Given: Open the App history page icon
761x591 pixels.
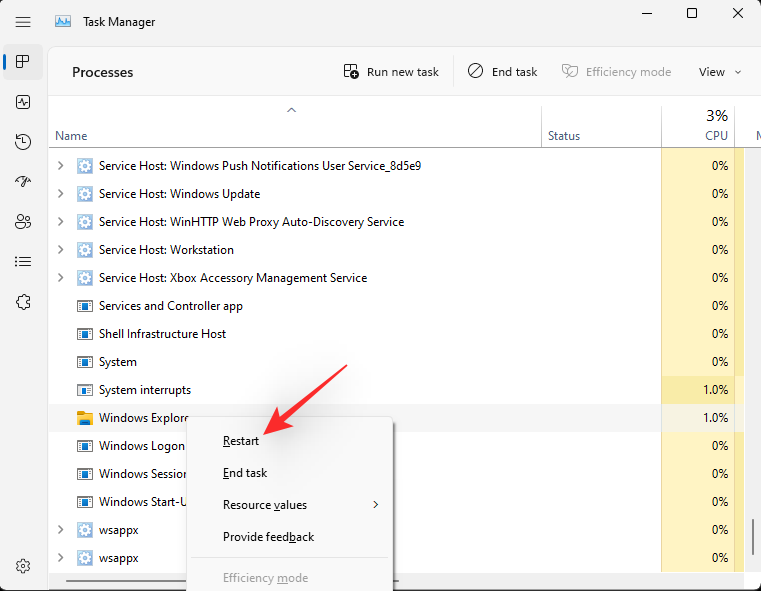Looking at the screenshot, I should pyautogui.click(x=23, y=142).
